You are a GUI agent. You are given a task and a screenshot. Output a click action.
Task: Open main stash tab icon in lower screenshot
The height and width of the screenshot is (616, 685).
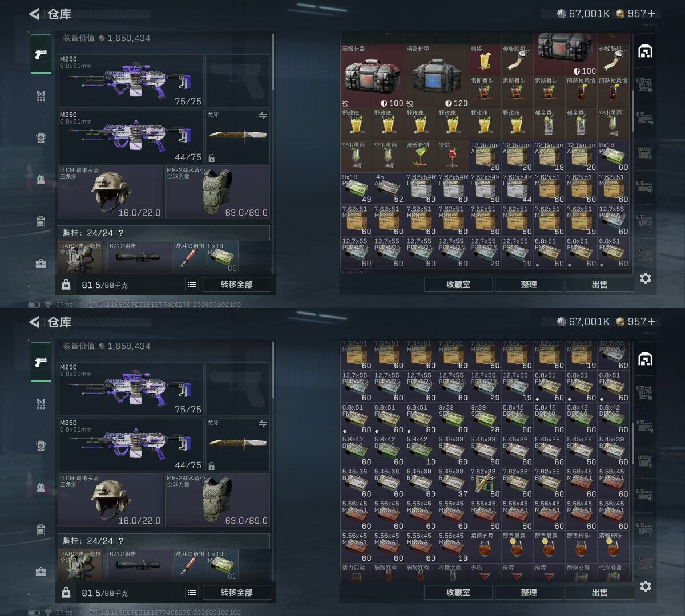(x=645, y=359)
